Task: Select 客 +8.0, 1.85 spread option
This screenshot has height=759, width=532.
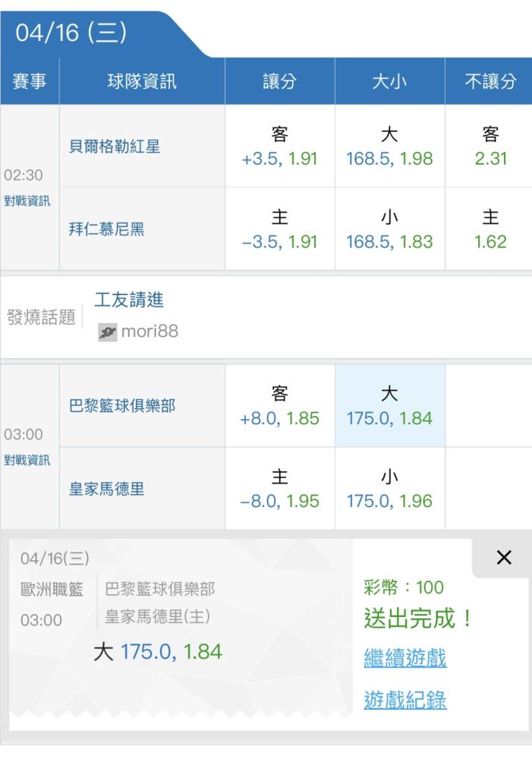Action: click(x=280, y=405)
